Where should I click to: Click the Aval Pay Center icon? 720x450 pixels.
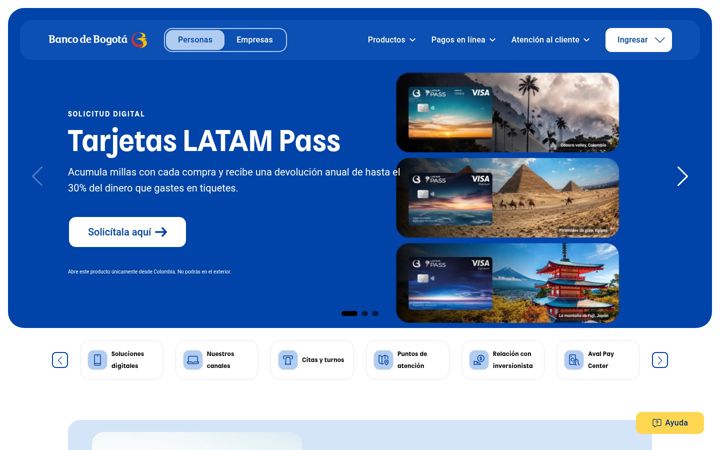[574, 360]
